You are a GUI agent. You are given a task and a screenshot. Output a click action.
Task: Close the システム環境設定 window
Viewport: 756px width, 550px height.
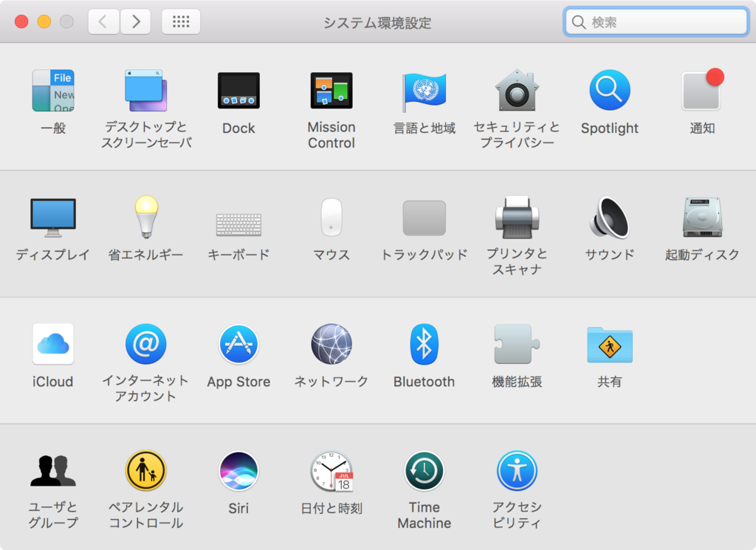pyautogui.click(x=21, y=21)
